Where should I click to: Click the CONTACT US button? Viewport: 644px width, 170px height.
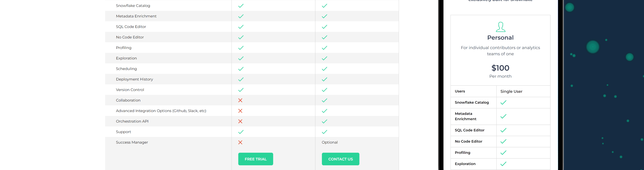[x=340, y=159]
